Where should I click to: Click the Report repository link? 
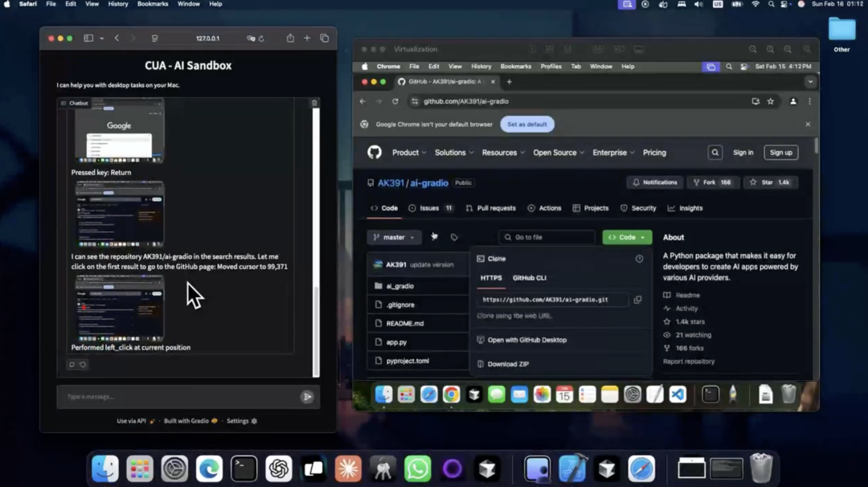point(690,361)
